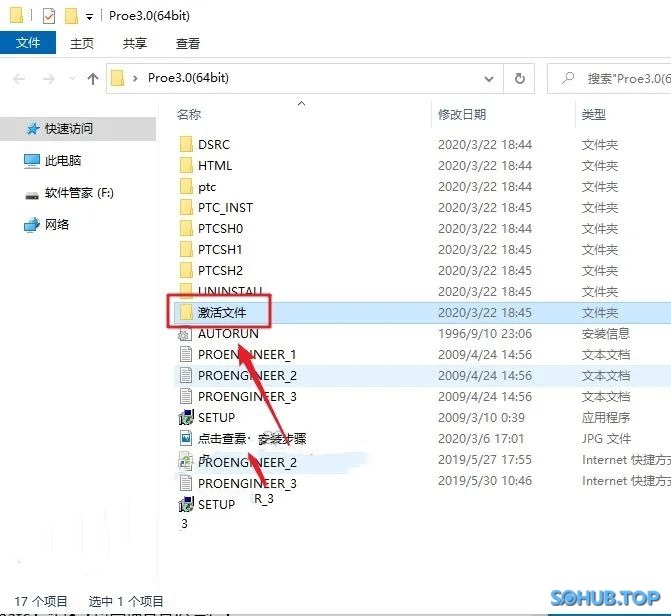Screen dimensions: 671x616
Task: Click the new folder icon in title bar
Action: (x=71, y=16)
